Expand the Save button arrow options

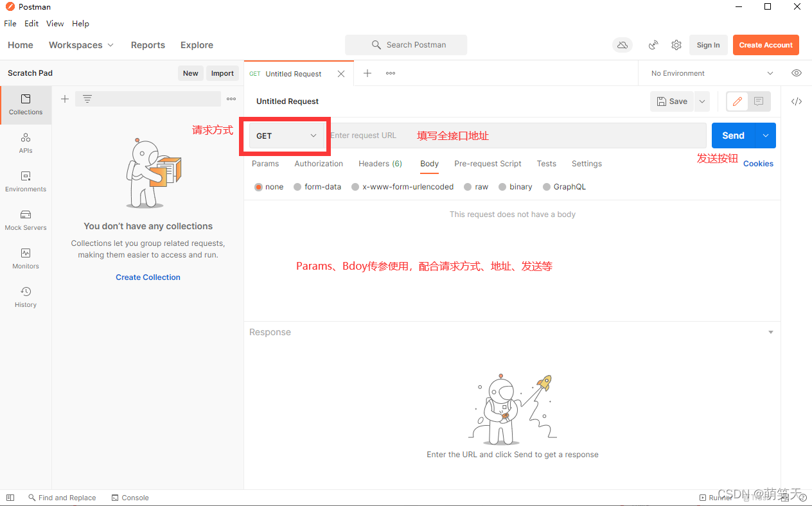(x=702, y=101)
